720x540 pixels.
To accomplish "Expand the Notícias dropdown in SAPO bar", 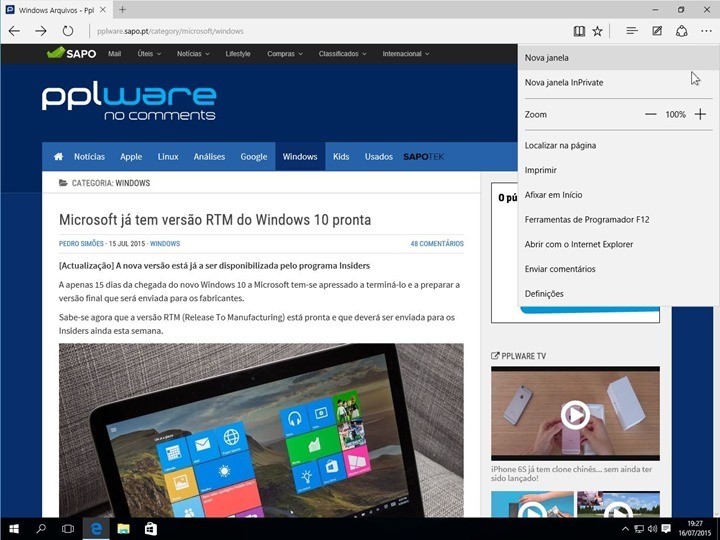I will 193,54.
